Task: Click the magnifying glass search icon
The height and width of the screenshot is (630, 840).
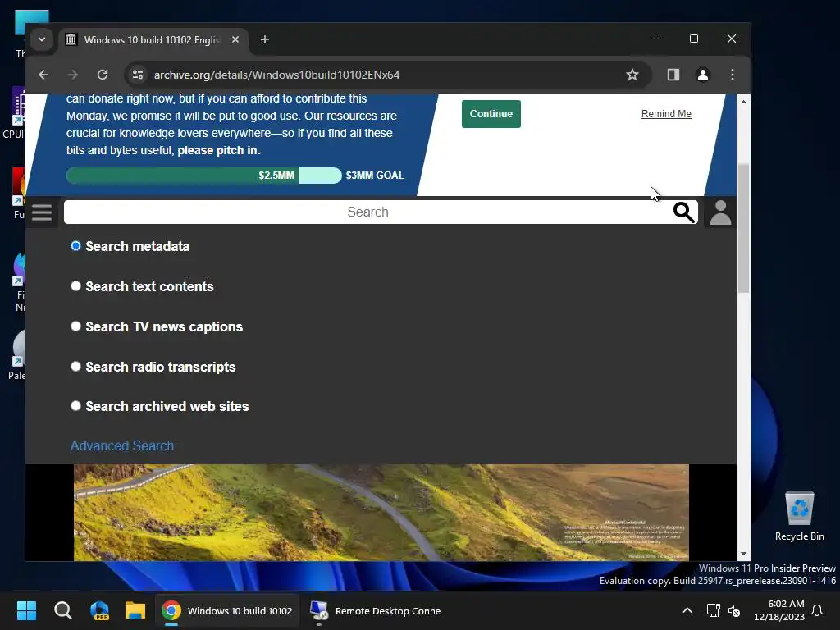Action: tap(683, 212)
